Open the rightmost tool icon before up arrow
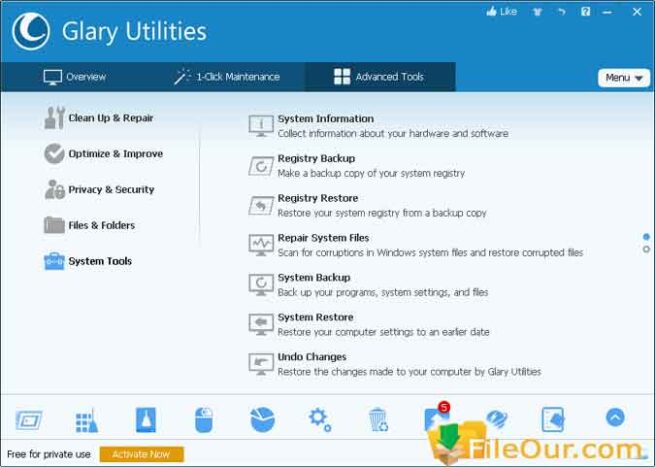This screenshot has width=655, height=467. point(553,420)
